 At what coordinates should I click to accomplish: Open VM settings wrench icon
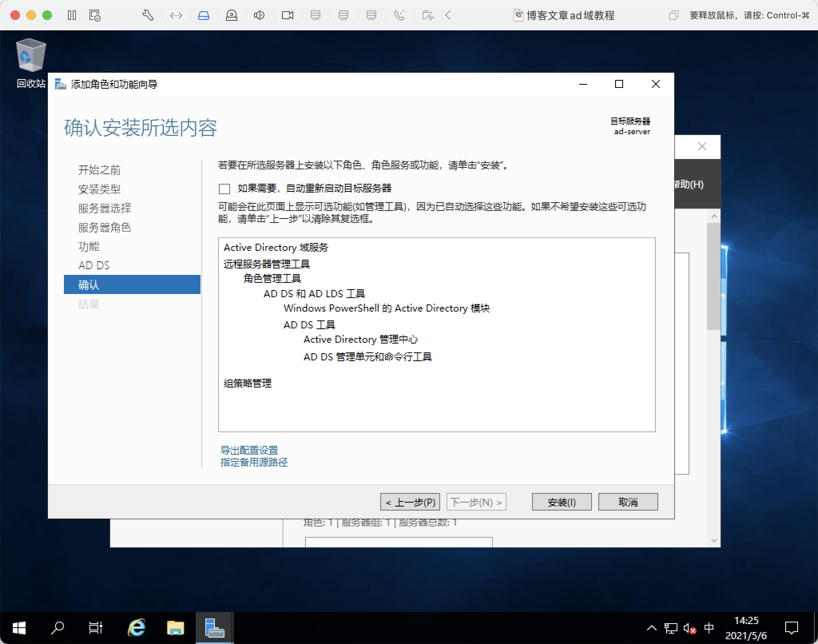[148, 16]
